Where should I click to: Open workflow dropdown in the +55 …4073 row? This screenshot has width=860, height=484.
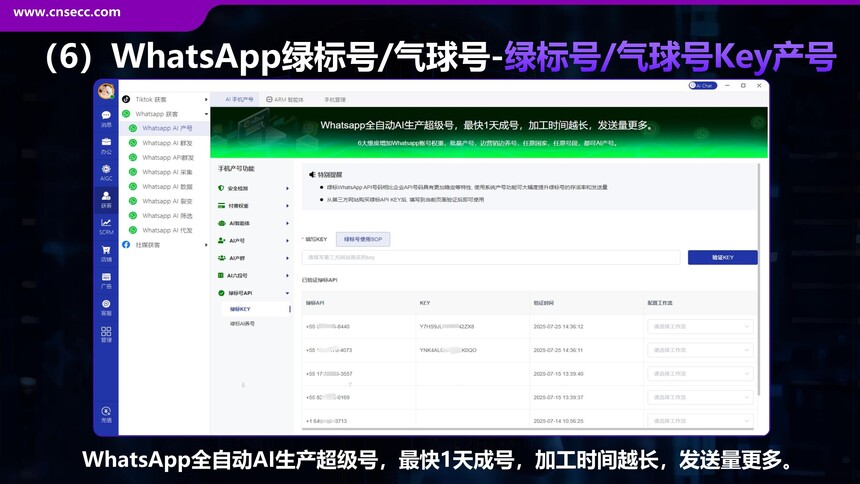coord(700,350)
